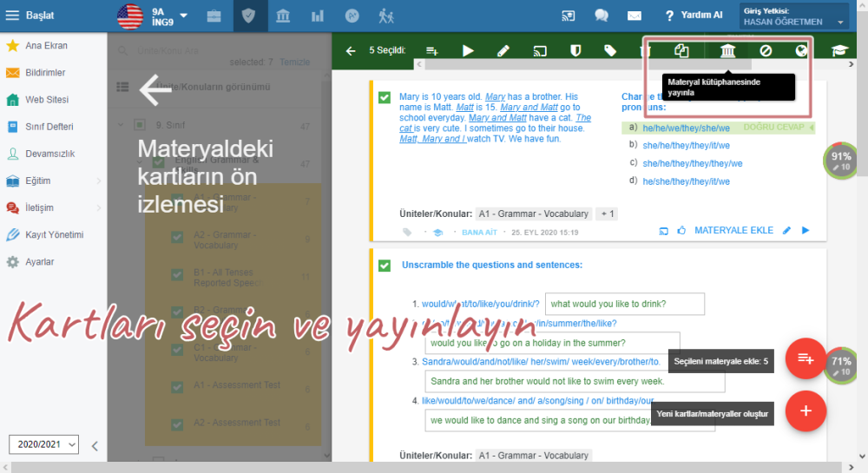The width and height of the screenshot is (868, 473).
Task: Open the 2020/2021 year selector
Action: 43,444
